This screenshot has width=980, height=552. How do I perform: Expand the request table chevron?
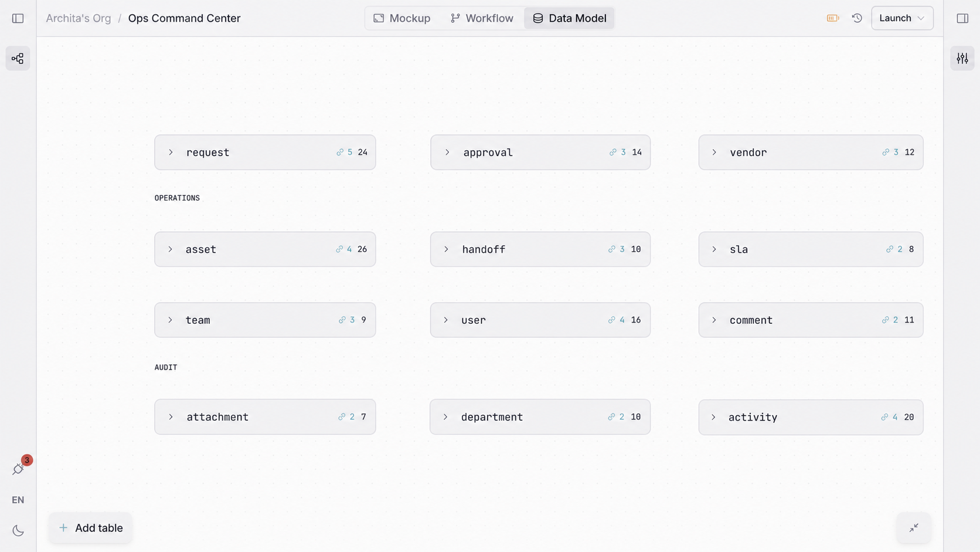click(x=171, y=153)
